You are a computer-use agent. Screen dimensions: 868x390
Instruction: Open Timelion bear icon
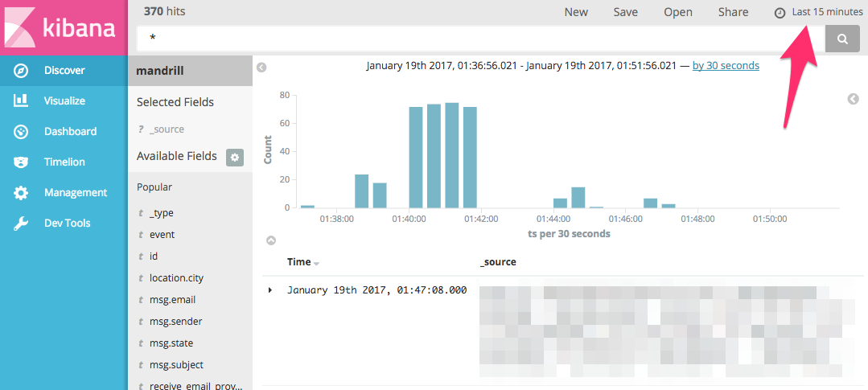pos(21,162)
